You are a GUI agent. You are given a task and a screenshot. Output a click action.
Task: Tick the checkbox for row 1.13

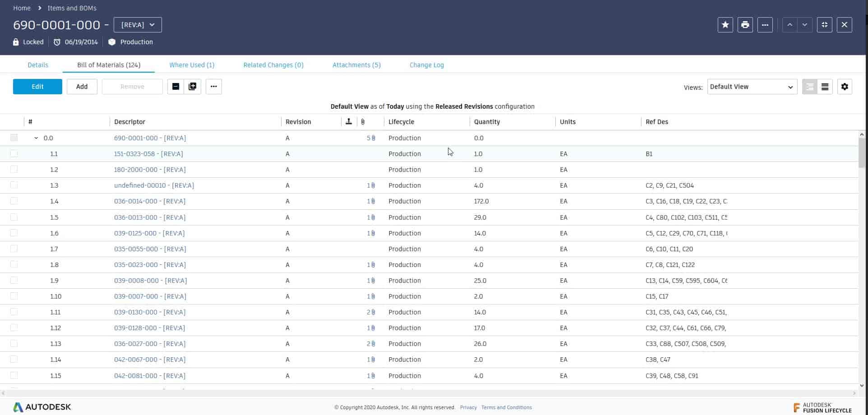(14, 343)
